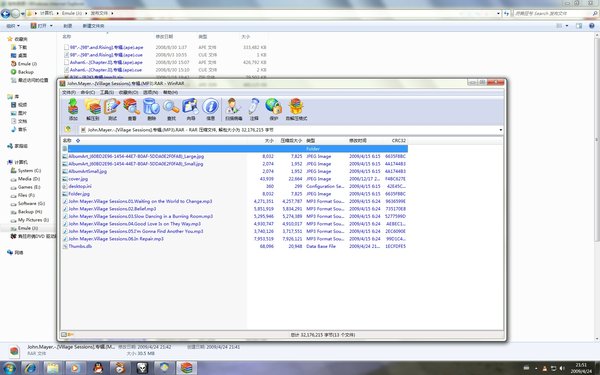This screenshot has height=375, width=600.
Task: Click the Explorer help question mark icon
Action: click(x=592, y=26)
